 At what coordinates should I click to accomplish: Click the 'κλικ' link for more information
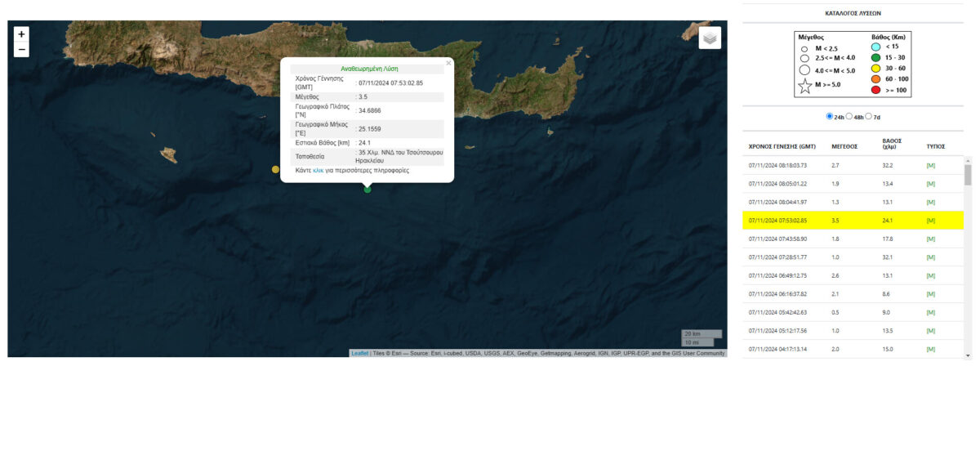point(318,171)
